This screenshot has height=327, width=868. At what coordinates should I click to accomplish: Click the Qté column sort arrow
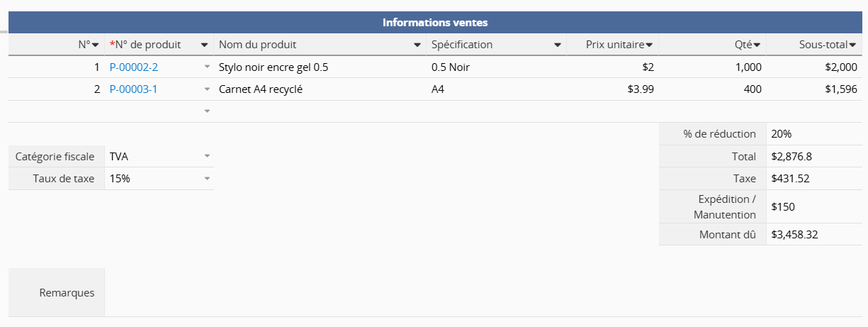coord(757,45)
